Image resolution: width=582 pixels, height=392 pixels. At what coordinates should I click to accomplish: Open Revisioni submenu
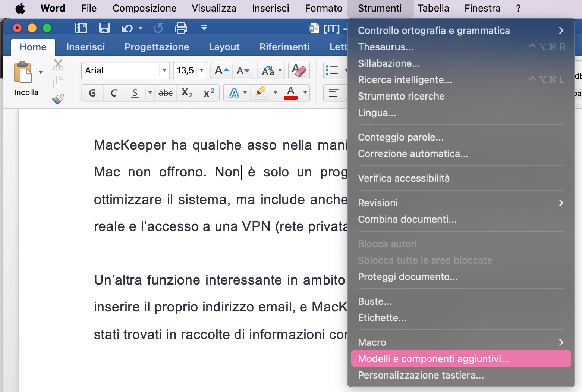click(461, 203)
